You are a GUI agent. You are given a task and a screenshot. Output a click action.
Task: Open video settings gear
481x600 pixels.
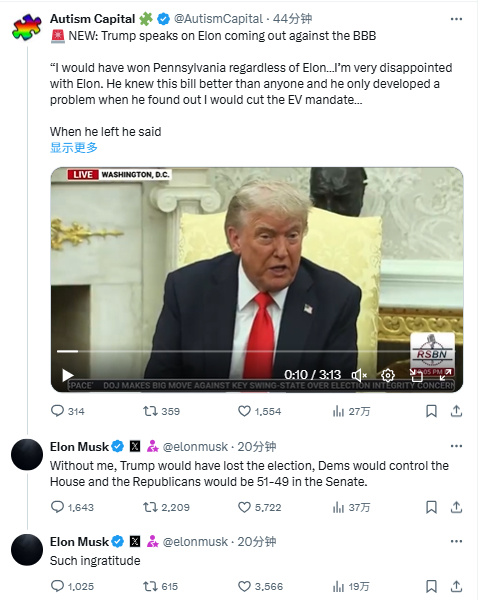click(388, 375)
